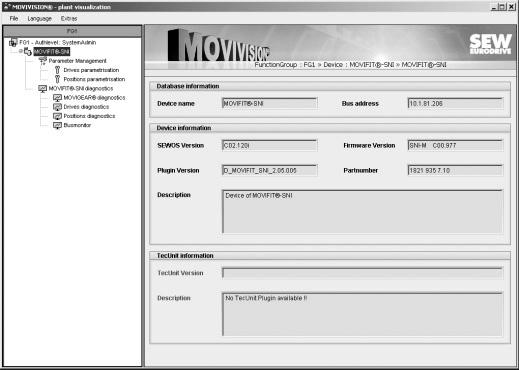Click the Parameter Management icon
The width and height of the screenshot is (519, 370).
point(43,61)
